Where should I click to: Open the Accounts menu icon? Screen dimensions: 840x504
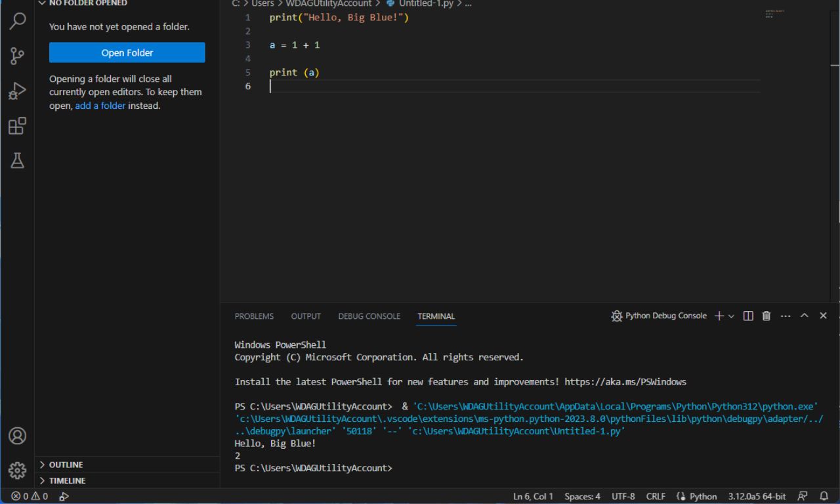click(x=18, y=436)
